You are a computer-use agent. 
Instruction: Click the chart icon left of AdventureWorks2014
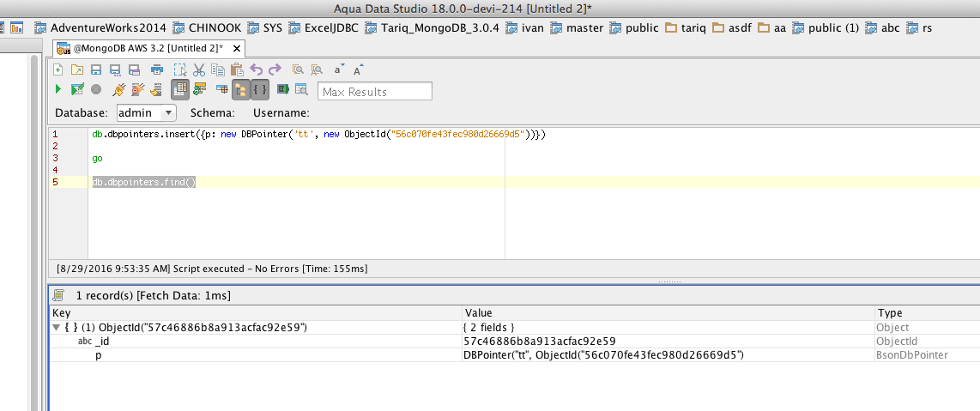click(16, 27)
